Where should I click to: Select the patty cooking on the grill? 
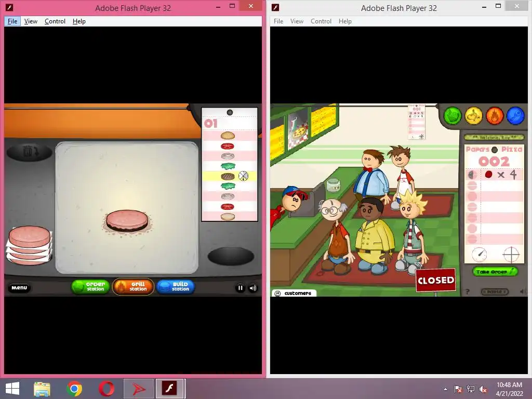127,221
